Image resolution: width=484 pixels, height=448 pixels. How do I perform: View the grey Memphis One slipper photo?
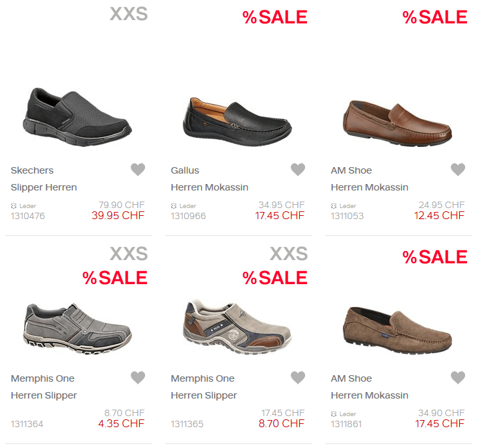(x=78, y=325)
